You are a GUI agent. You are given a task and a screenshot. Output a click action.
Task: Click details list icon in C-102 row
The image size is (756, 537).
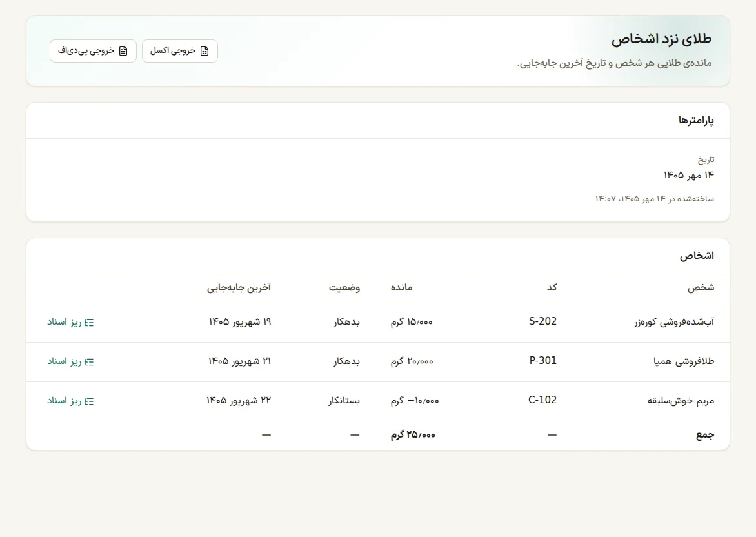click(x=89, y=402)
